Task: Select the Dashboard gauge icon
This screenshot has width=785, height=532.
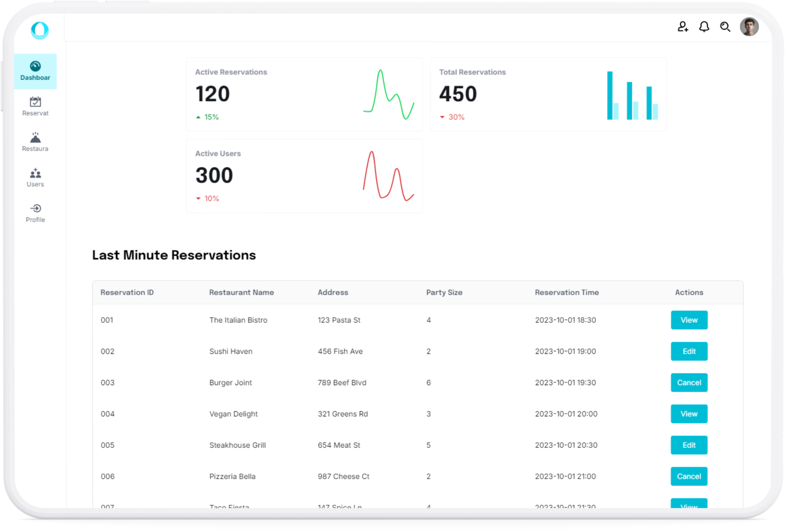Action: [x=35, y=66]
